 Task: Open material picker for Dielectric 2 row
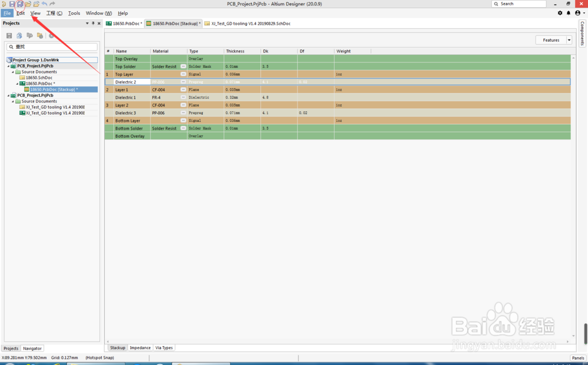tap(183, 82)
